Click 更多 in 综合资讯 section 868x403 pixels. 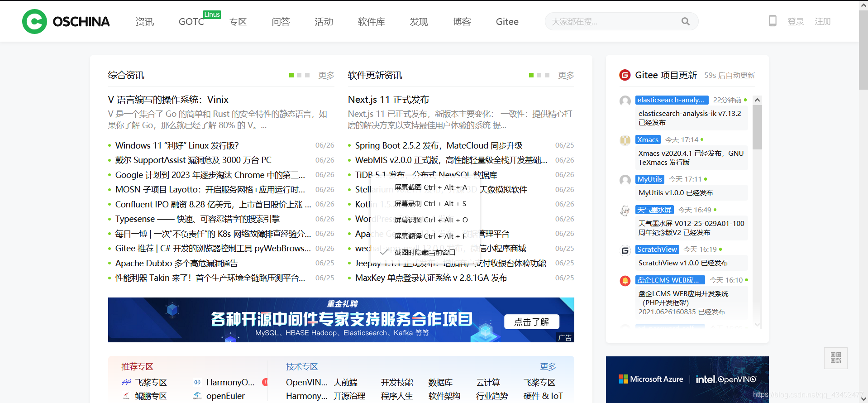coord(326,75)
